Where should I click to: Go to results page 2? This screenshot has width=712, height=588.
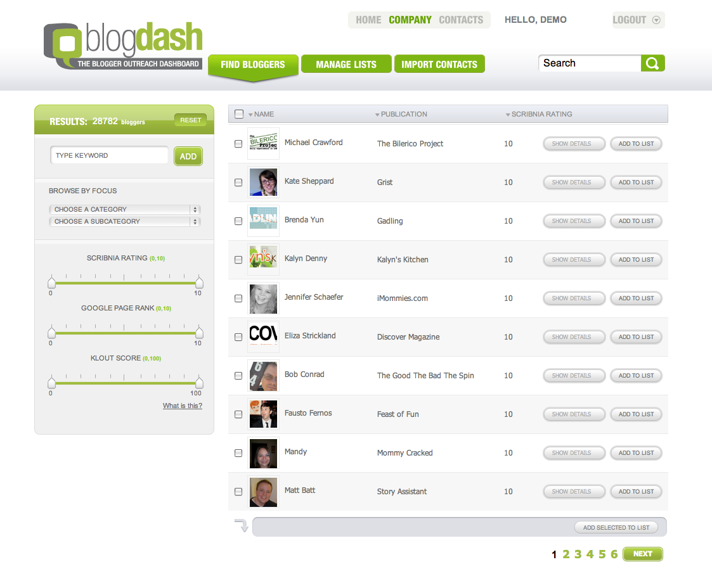566,554
